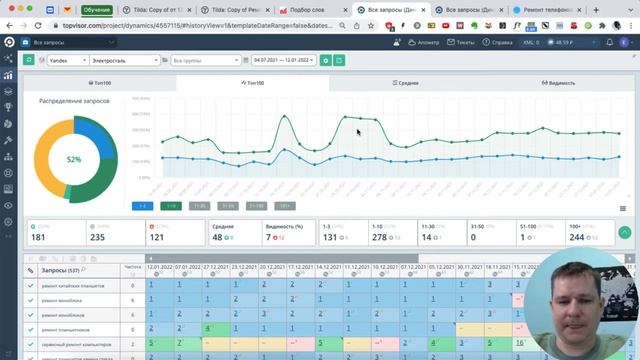Toggle checkmark for ремонт моноблока row
Image resolution: width=640 pixels, height=360 pixels.
click(x=31, y=300)
